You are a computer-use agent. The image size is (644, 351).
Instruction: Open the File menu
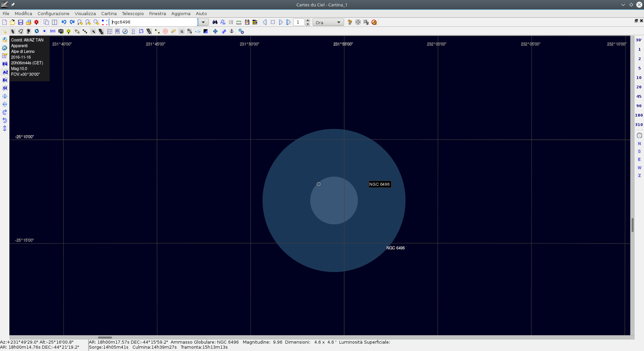click(6, 13)
